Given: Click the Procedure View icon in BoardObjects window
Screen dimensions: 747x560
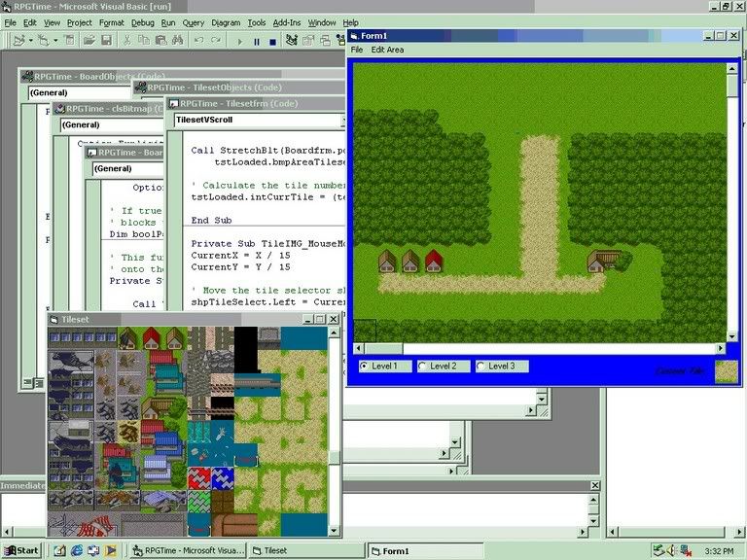Looking at the screenshot, I should click(28, 382).
